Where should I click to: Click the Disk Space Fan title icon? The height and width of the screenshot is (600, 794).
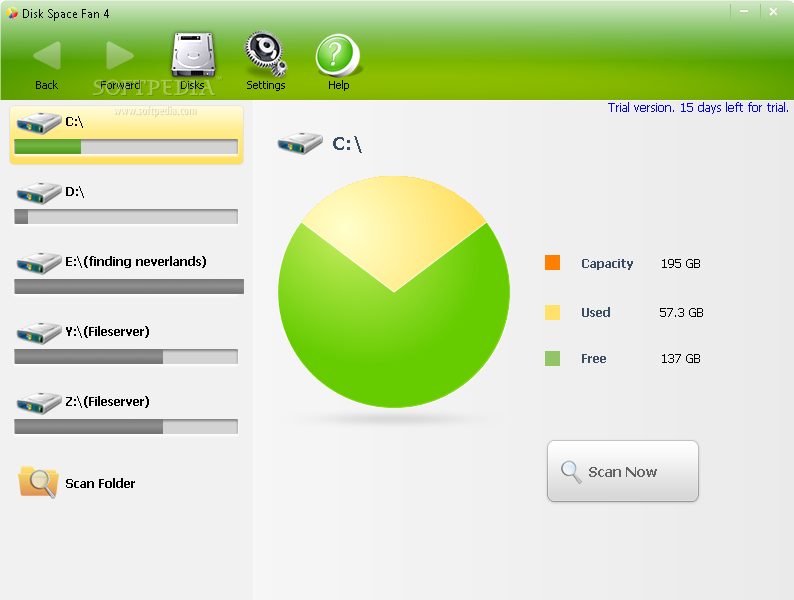pyautogui.click(x=12, y=13)
